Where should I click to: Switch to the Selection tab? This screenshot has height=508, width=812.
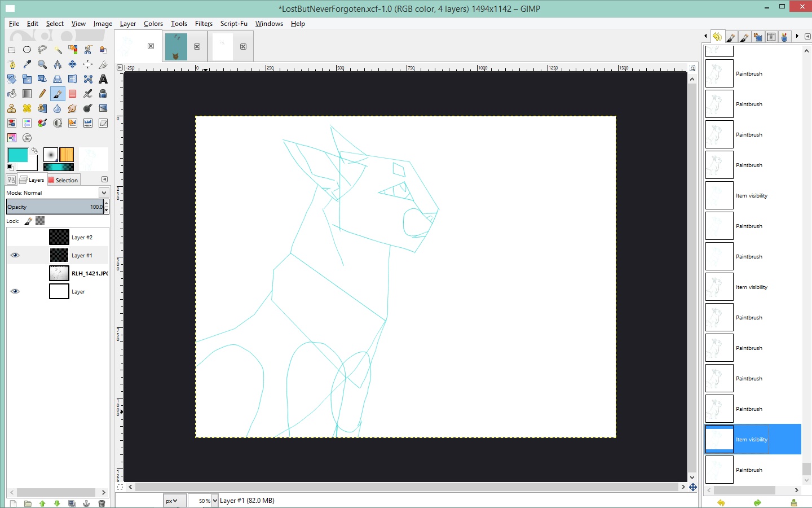pyautogui.click(x=63, y=180)
